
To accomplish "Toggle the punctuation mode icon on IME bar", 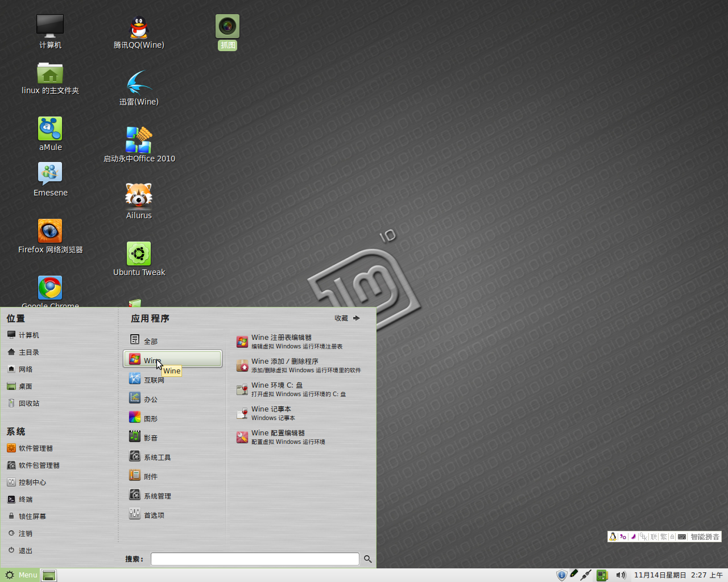I will click(x=623, y=537).
